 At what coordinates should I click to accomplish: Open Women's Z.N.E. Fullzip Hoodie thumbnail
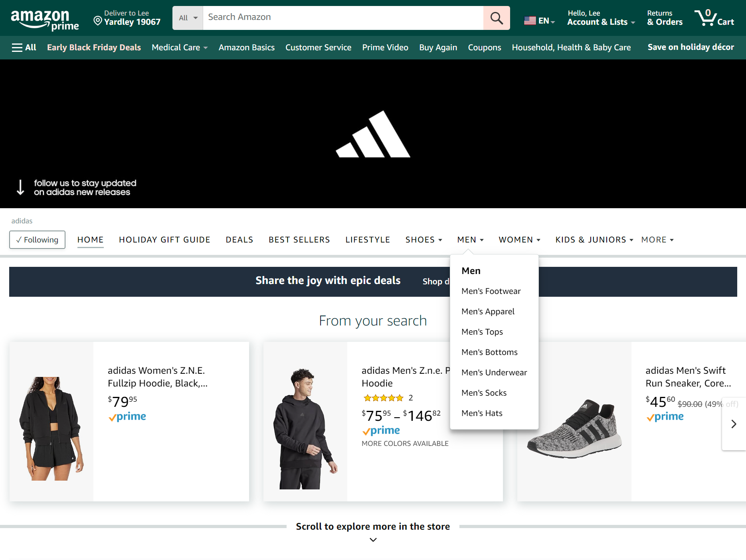point(51,428)
